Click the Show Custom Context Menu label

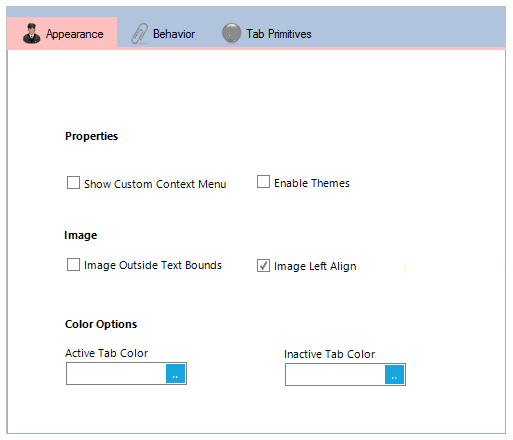click(x=155, y=184)
